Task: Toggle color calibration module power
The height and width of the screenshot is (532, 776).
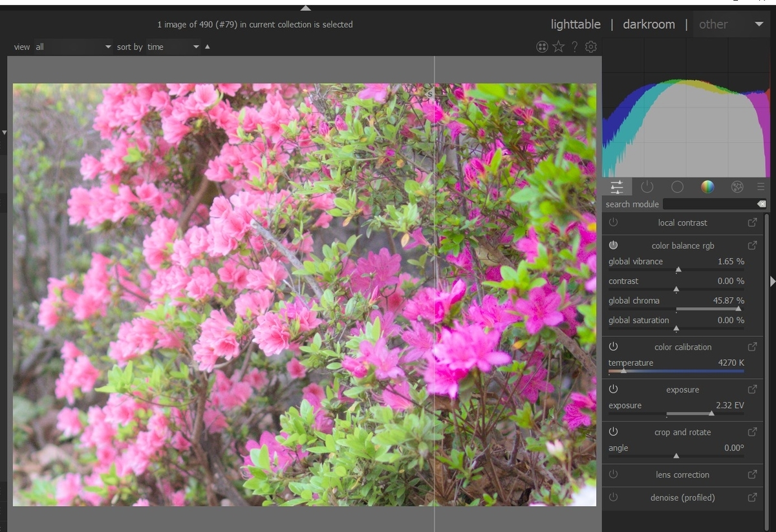Action: point(613,347)
